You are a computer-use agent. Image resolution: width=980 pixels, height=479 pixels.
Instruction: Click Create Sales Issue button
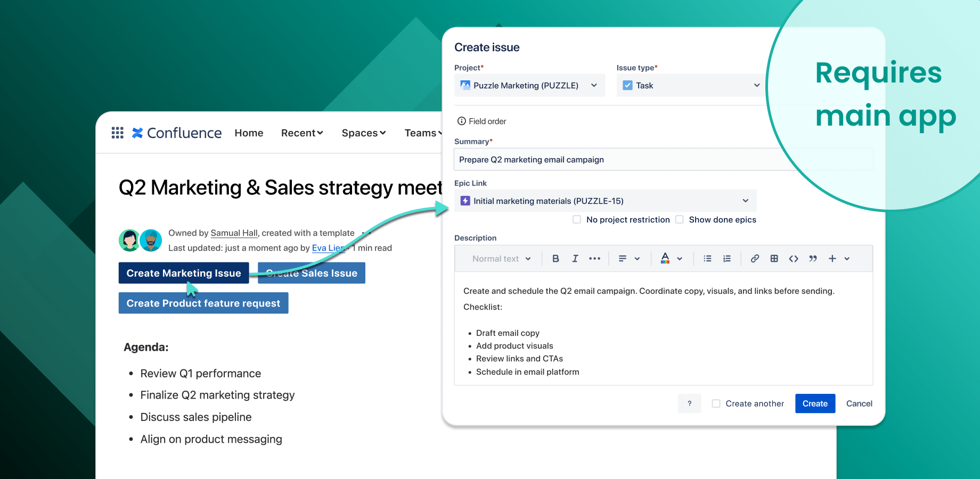click(312, 273)
